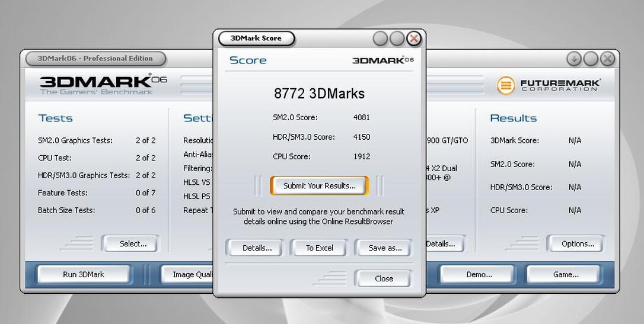
Task: Start benchmark with Run 3DMark button
Action: [84, 274]
